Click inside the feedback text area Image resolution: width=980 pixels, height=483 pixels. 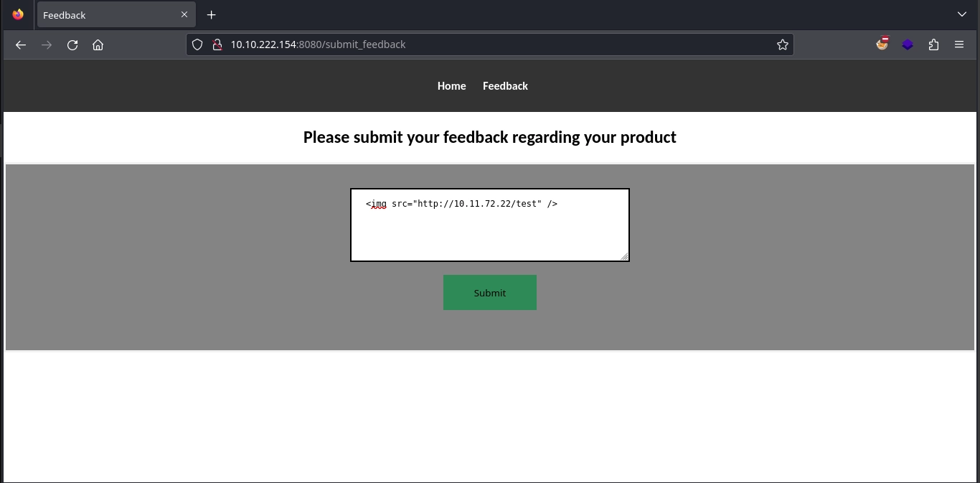pos(490,225)
